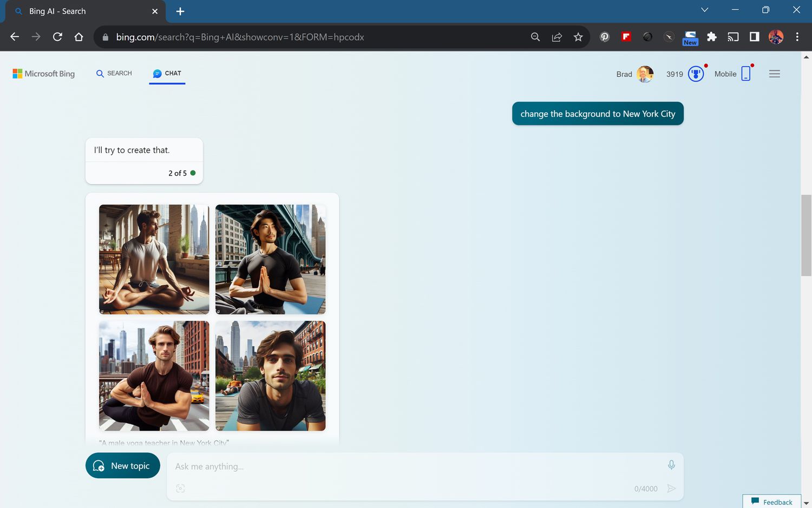Toggle the browser side panel
The width and height of the screenshot is (812, 508).
pyautogui.click(x=754, y=37)
